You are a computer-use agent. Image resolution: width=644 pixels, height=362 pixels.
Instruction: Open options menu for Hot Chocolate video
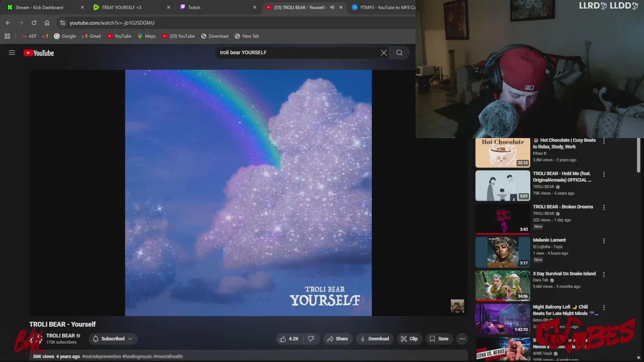(x=604, y=141)
